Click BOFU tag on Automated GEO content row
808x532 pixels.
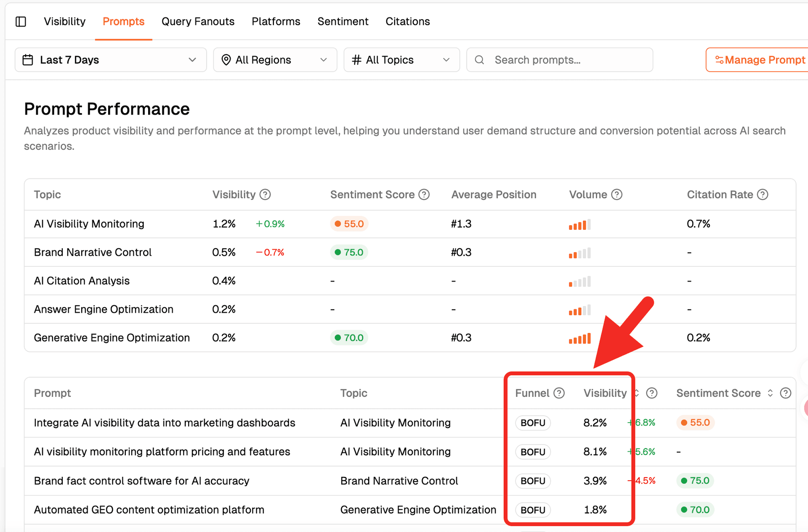pos(533,510)
